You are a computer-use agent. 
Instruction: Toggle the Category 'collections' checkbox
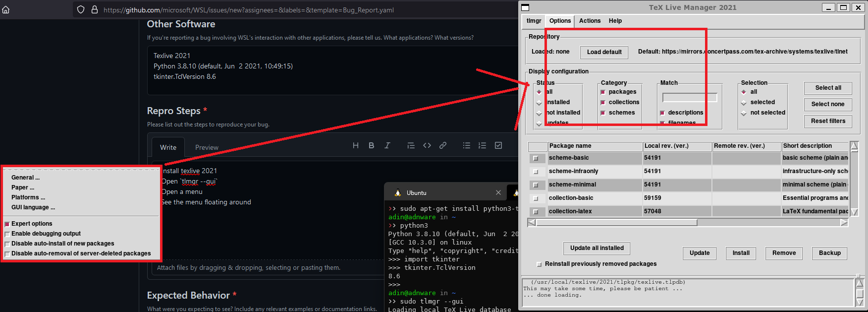point(603,103)
